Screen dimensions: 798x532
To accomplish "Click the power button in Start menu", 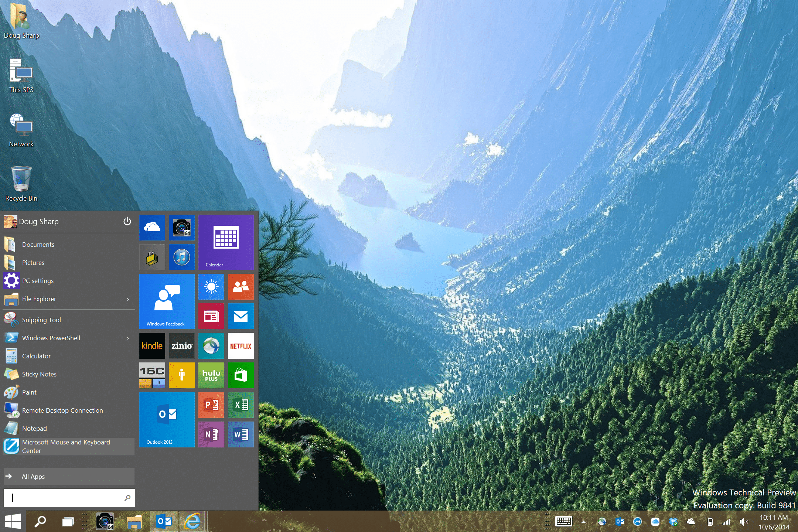I will point(127,221).
